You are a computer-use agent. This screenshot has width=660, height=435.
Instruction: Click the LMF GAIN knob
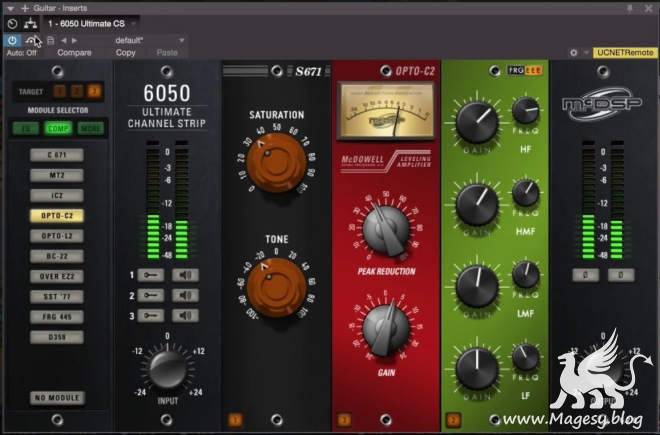pyautogui.click(x=477, y=286)
